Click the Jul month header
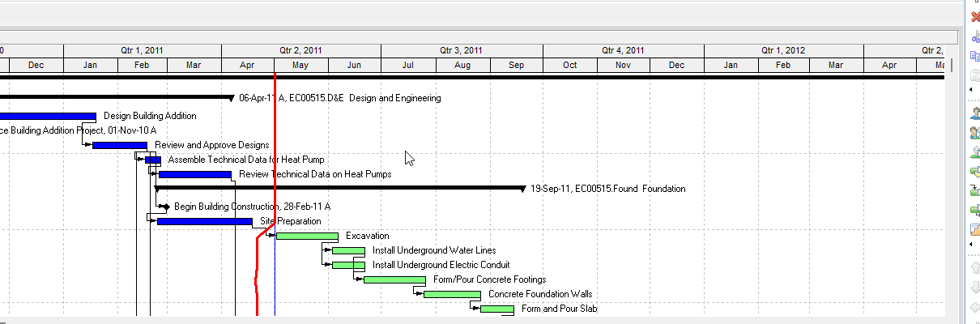The height and width of the screenshot is (324, 980). coord(408,65)
